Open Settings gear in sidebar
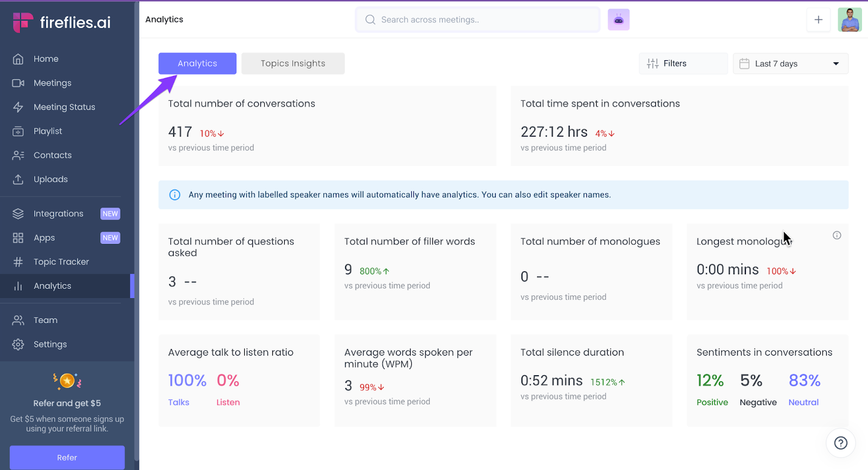The height and width of the screenshot is (470, 868). point(18,345)
